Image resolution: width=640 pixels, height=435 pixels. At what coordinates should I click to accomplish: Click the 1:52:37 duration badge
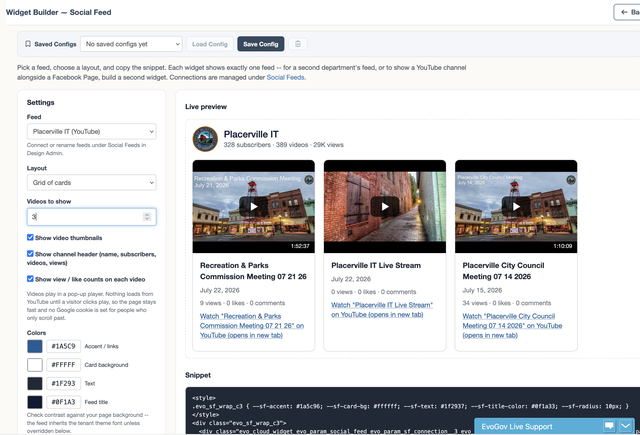pyautogui.click(x=300, y=246)
